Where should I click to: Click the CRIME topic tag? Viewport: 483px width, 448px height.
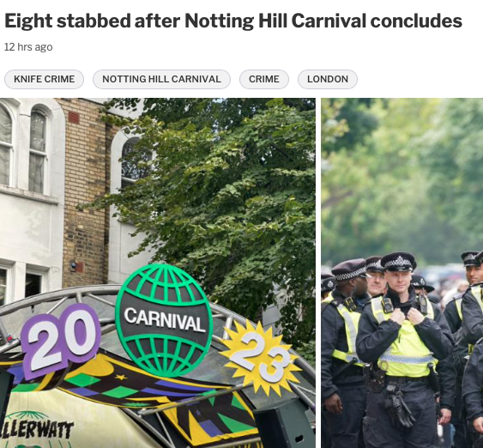pyautogui.click(x=264, y=79)
